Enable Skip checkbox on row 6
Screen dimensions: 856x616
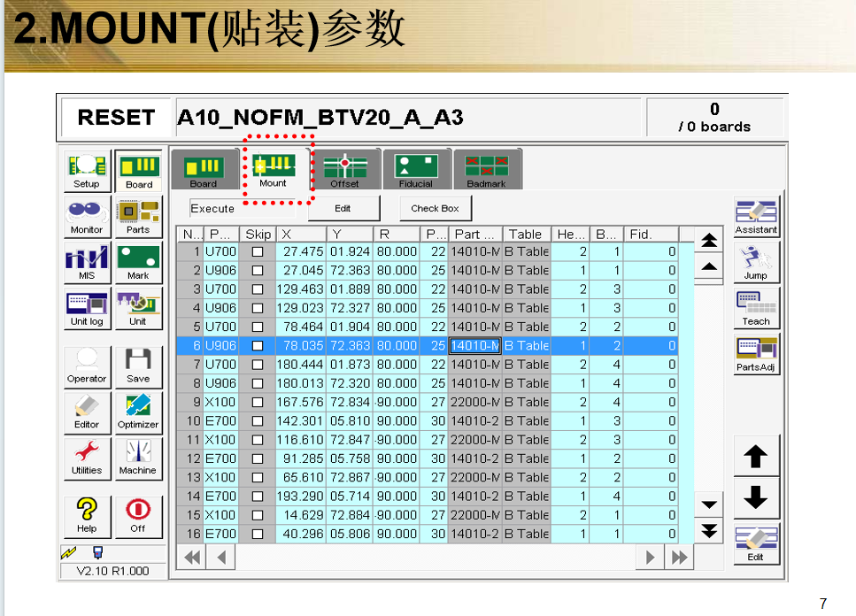click(x=258, y=346)
